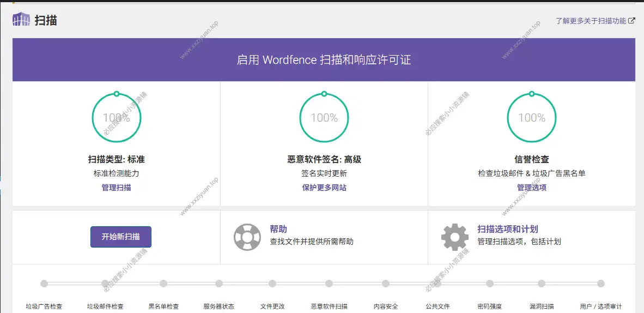
Task: Open the 扫描选项和计划 link
Action: coord(508,229)
